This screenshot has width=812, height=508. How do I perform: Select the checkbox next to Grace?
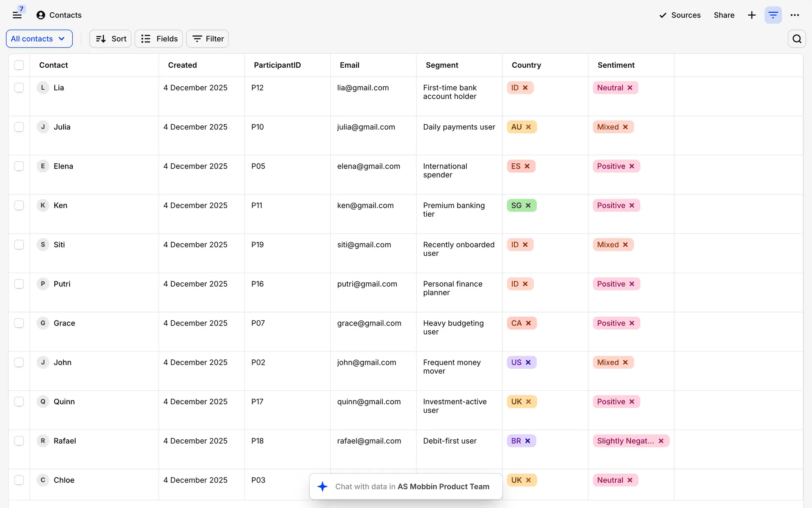point(19,323)
